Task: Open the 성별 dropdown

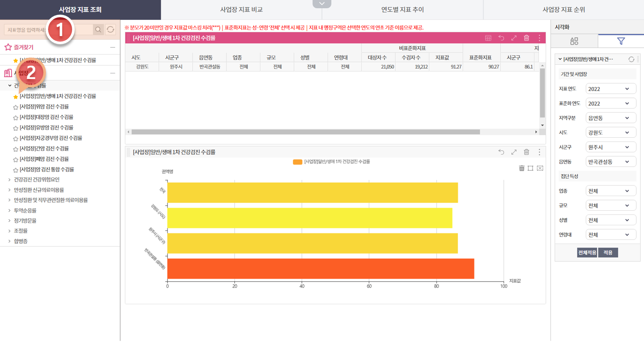Action: (611, 220)
